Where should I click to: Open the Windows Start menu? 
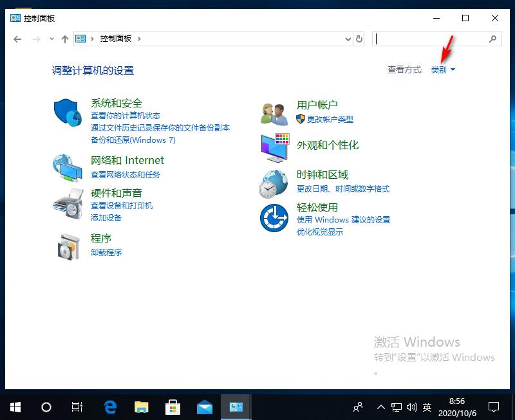15,407
